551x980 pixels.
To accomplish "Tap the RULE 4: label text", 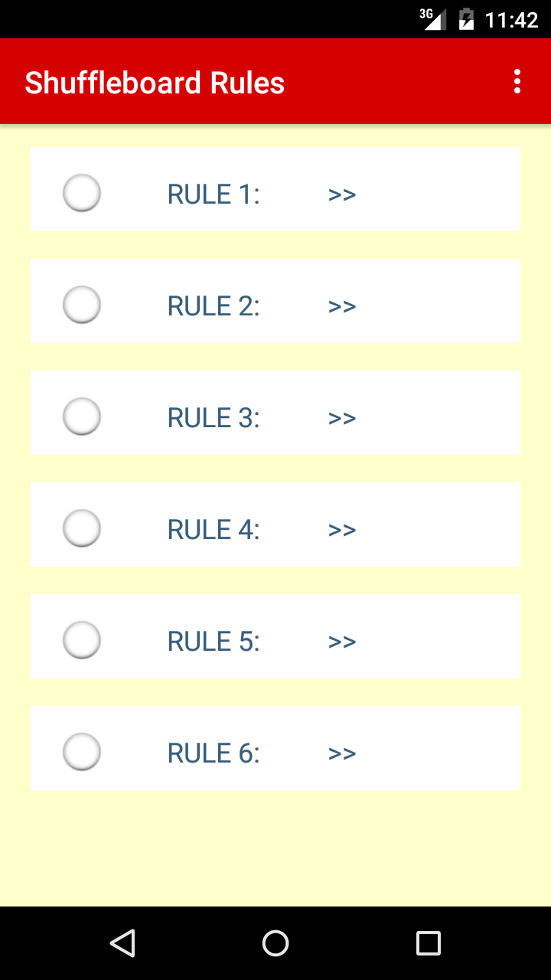I will pos(214,530).
